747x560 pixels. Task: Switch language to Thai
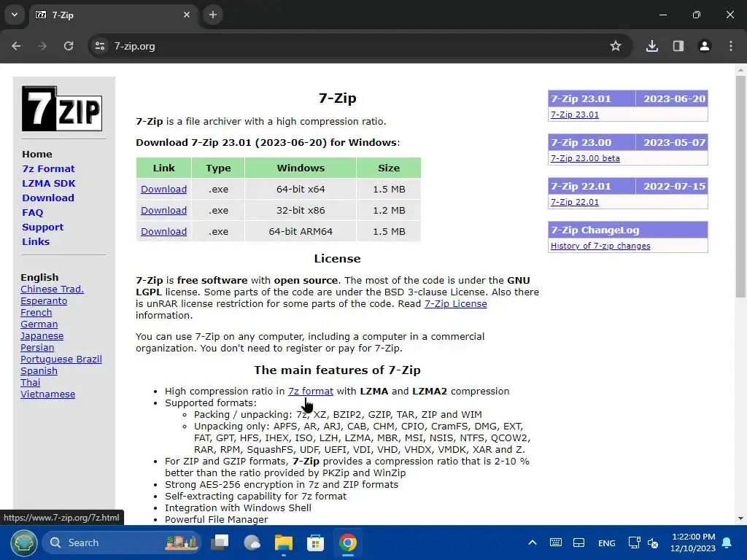coord(31,382)
